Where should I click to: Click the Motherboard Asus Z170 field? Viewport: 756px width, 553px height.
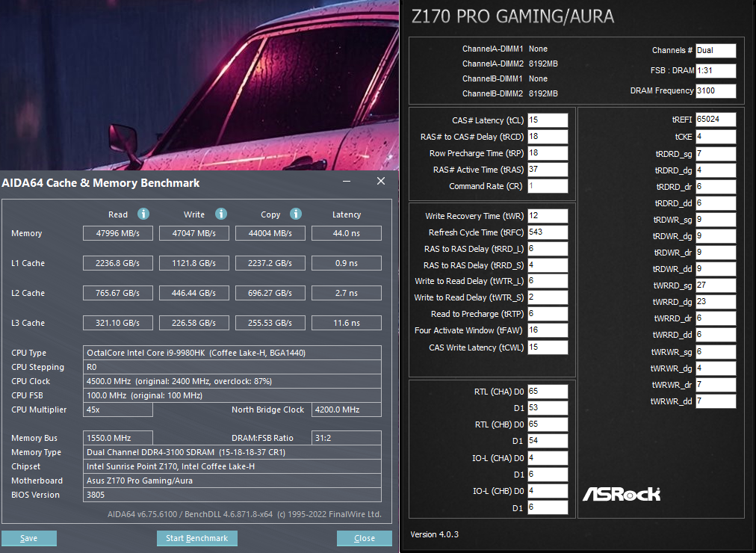(x=232, y=481)
